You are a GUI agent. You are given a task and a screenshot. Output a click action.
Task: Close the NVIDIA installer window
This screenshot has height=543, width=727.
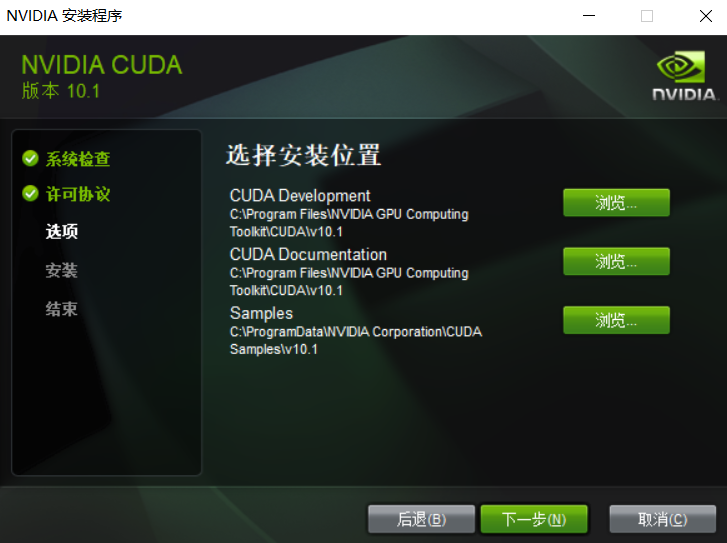coord(706,16)
